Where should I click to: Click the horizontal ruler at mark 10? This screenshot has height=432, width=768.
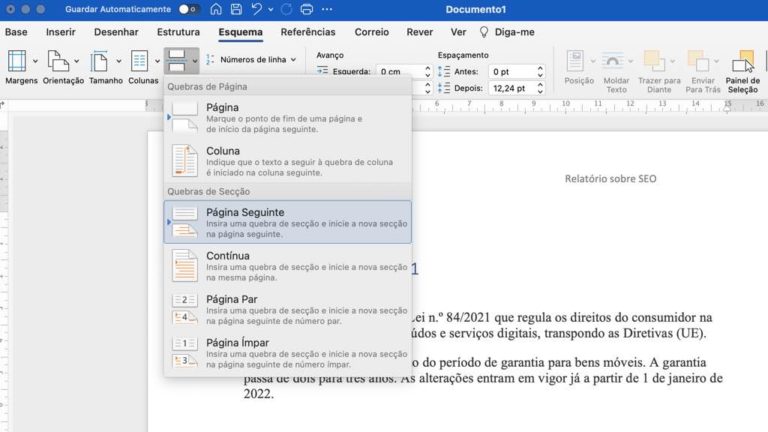[566, 105]
